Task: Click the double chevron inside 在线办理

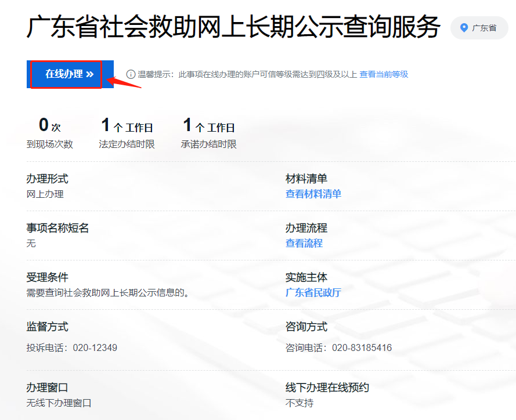Action: [89, 74]
